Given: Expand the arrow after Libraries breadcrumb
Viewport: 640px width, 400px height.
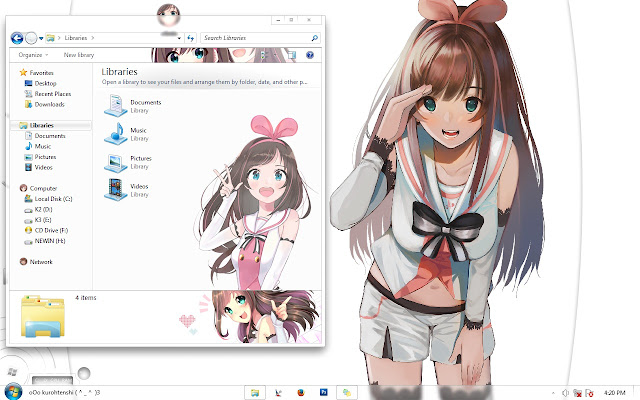Looking at the screenshot, I should point(93,38).
